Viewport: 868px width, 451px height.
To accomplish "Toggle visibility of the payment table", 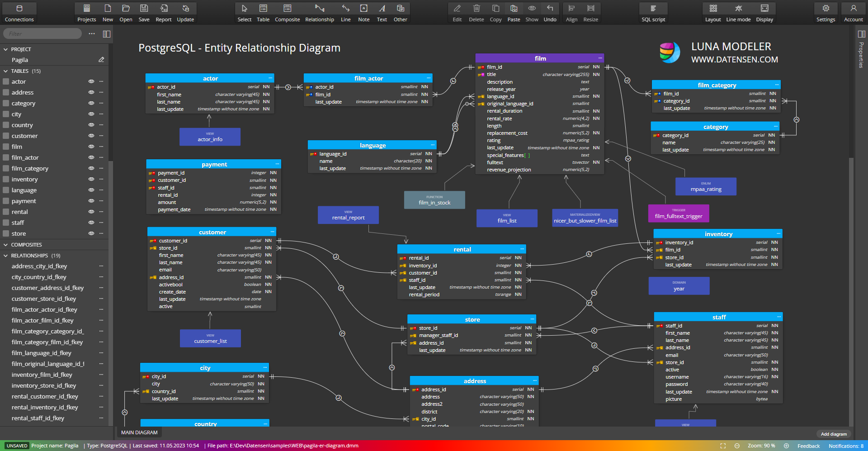I will (x=91, y=201).
